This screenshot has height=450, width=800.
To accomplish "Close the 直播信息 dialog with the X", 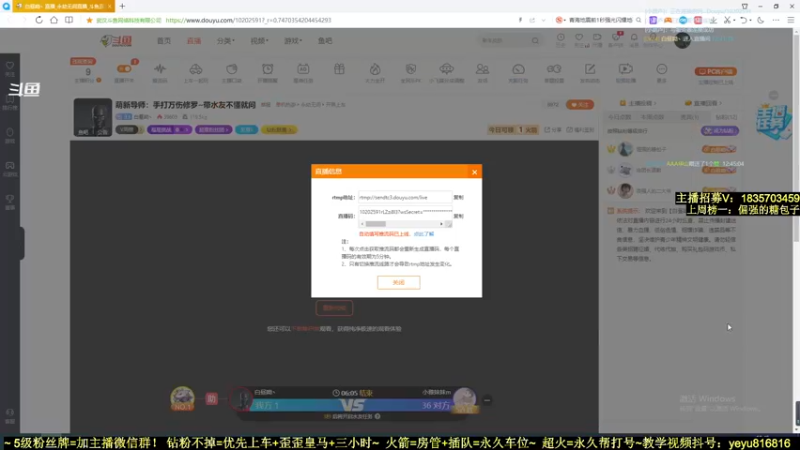I will tap(474, 172).
